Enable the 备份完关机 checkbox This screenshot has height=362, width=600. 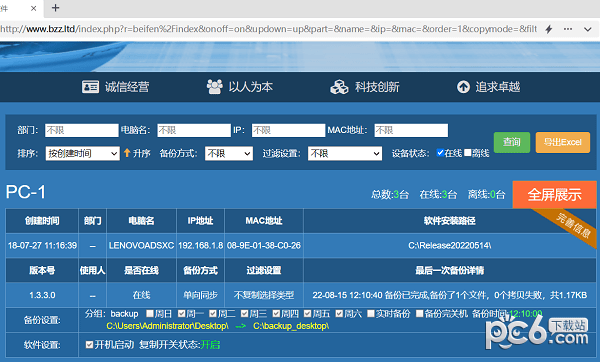coord(419,314)
